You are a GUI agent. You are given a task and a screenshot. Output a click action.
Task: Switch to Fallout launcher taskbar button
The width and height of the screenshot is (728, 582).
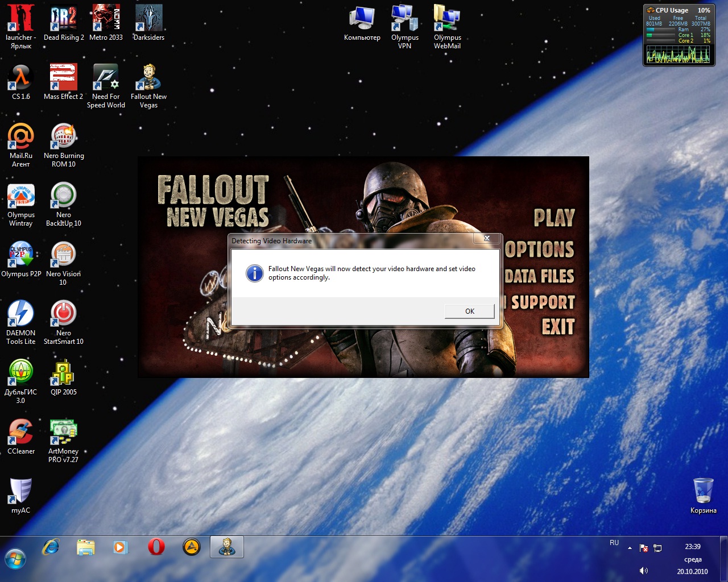click(227, 547)
